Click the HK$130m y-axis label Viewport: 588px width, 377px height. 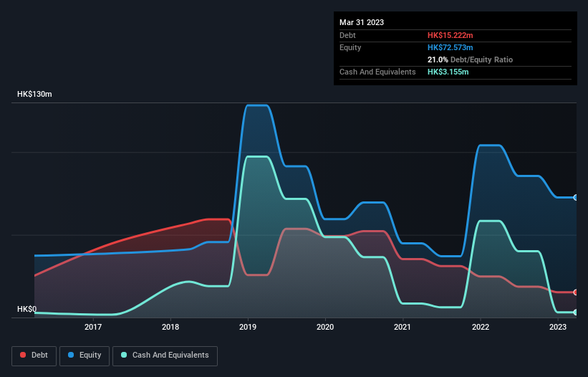[x=34, y=94]
